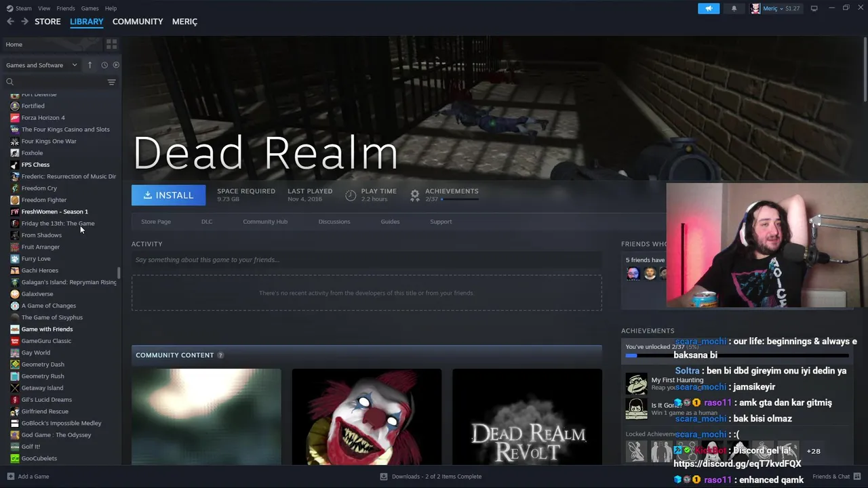Screen dimensions: 868x488
Task: Switch to Big Picture mode via monitor icon
Action: pyautogui.click(x=814, y=8)
